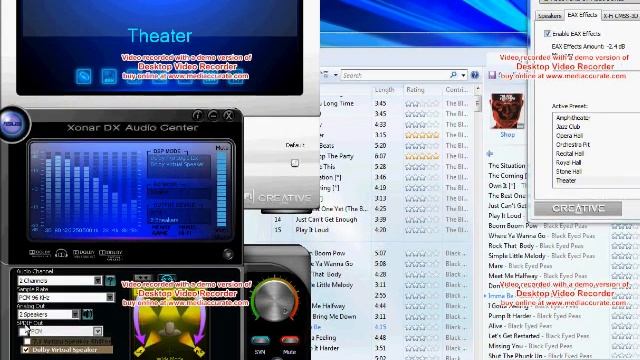Adjust the master volume knob
The image size is (640, 360).
[275, 301]
